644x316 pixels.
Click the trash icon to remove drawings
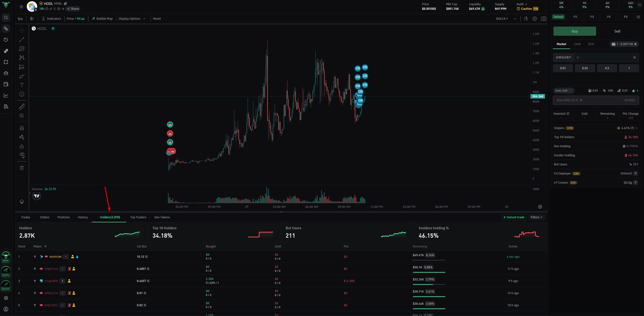tap(22, 168)
